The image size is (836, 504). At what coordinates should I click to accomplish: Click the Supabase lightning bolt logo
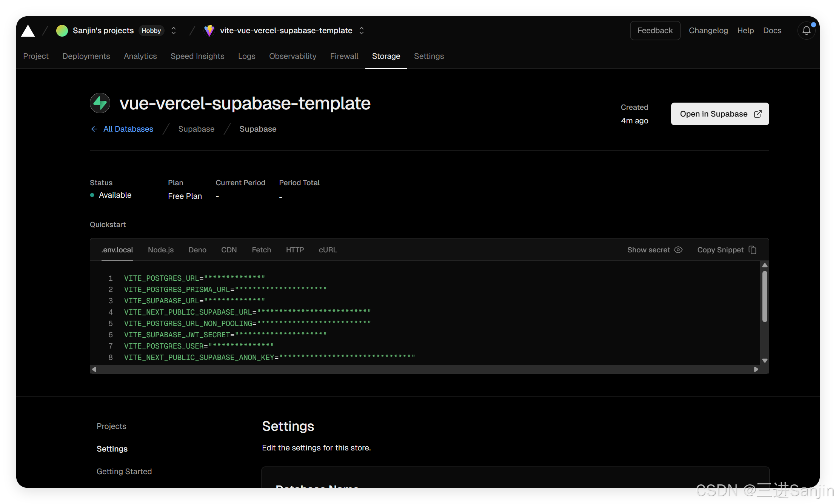tap(100, 103)
